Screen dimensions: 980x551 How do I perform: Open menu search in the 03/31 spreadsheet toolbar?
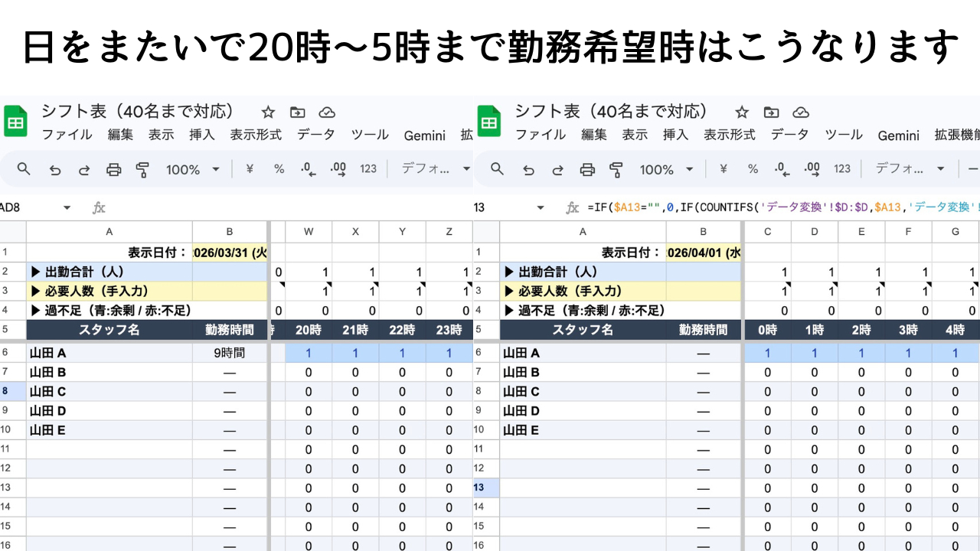pyautogui.click(x=24, y=169)
